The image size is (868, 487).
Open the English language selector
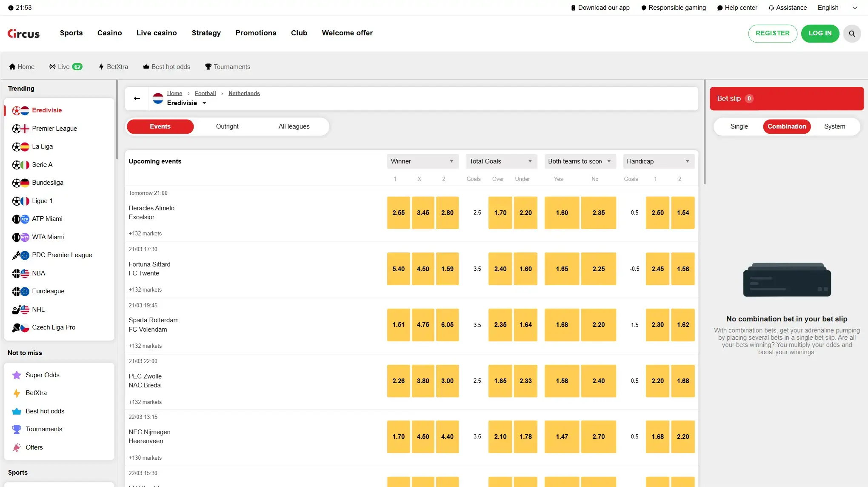point(837,8)
